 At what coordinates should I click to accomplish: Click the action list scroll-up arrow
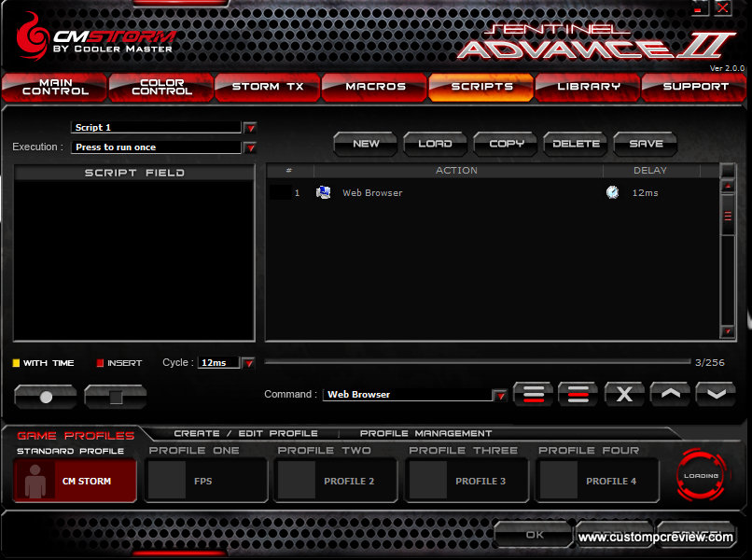728,186
